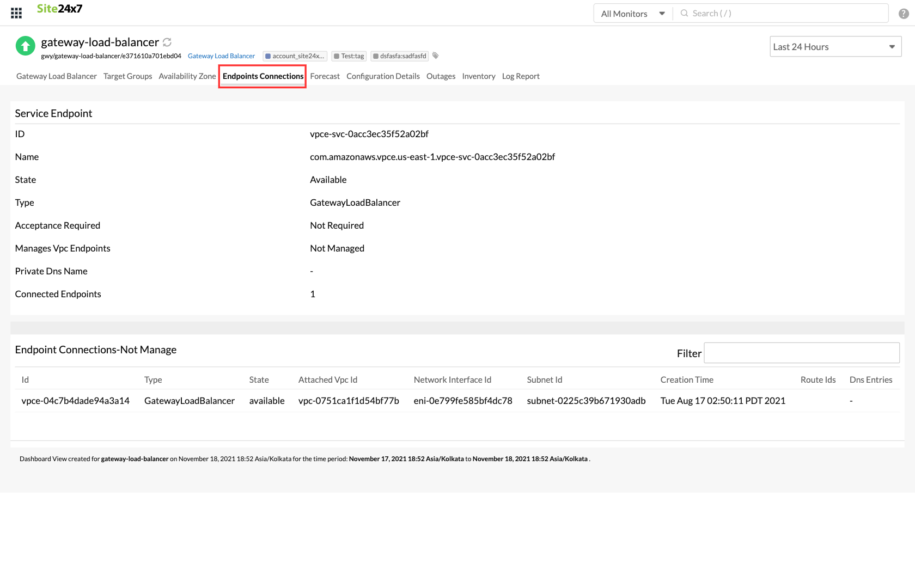Click the Route Ids column header
The height and width of the screenshot is (588, 915).
pyautogui.click(x=818, y=380)
